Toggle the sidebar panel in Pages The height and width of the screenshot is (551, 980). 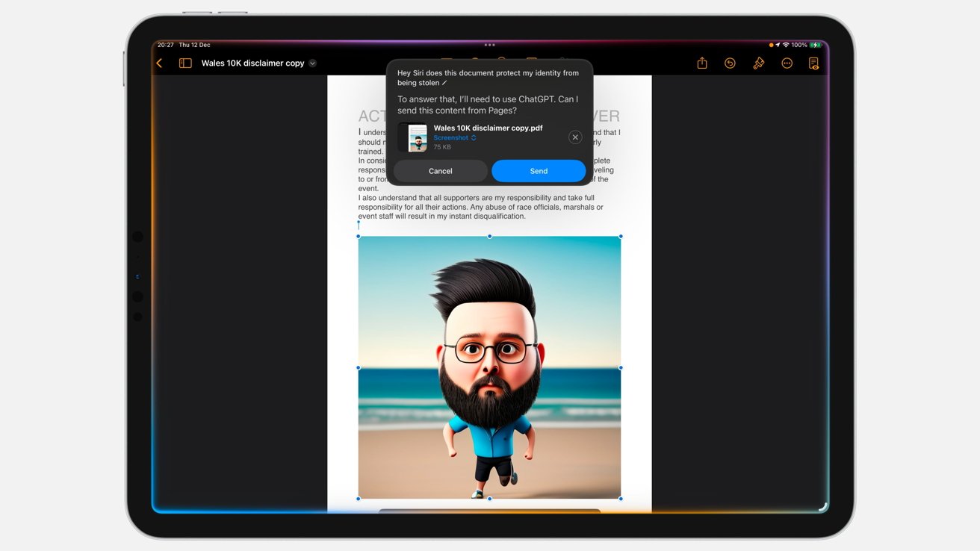click(185, 63)
